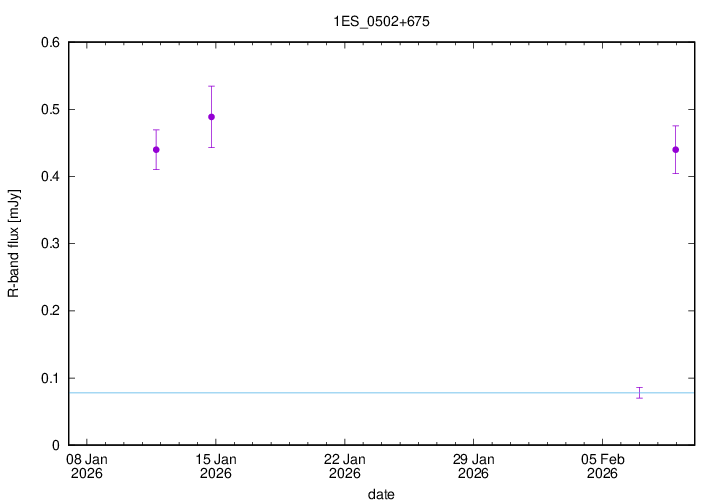Select the rightmost purple data point
The height and width of the screenshot is (504, 720).
point(676,150)
